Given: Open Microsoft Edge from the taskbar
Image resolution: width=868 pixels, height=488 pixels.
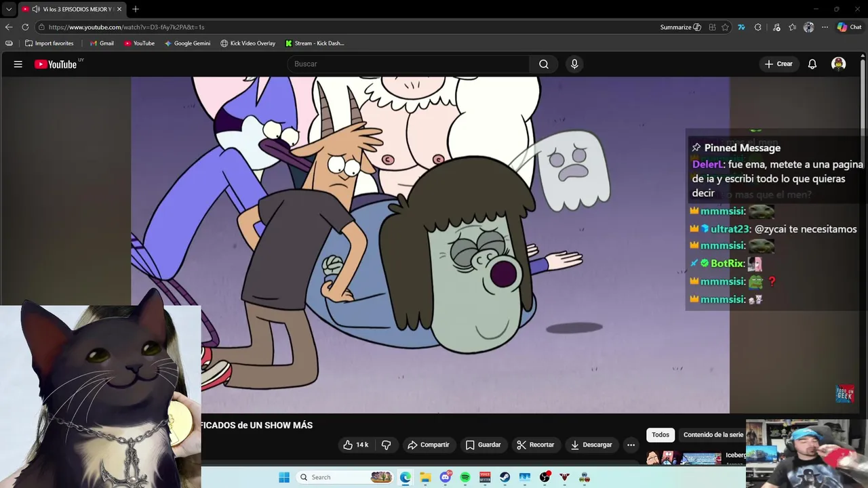Looking at the screenshot, I should (406, 477).
